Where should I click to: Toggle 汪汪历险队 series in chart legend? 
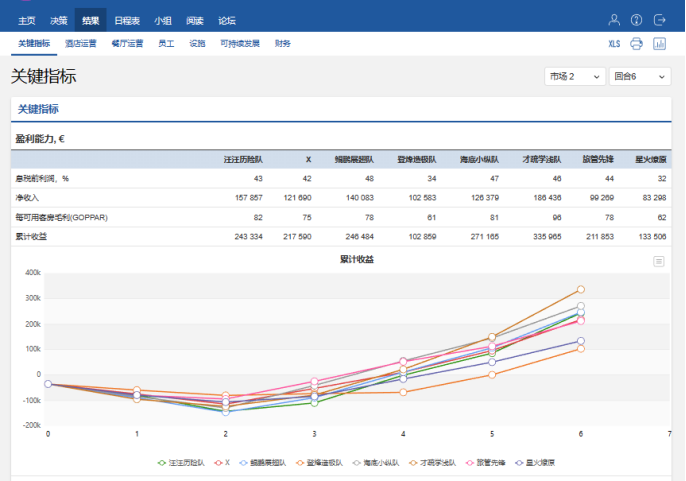pos(181,463)
